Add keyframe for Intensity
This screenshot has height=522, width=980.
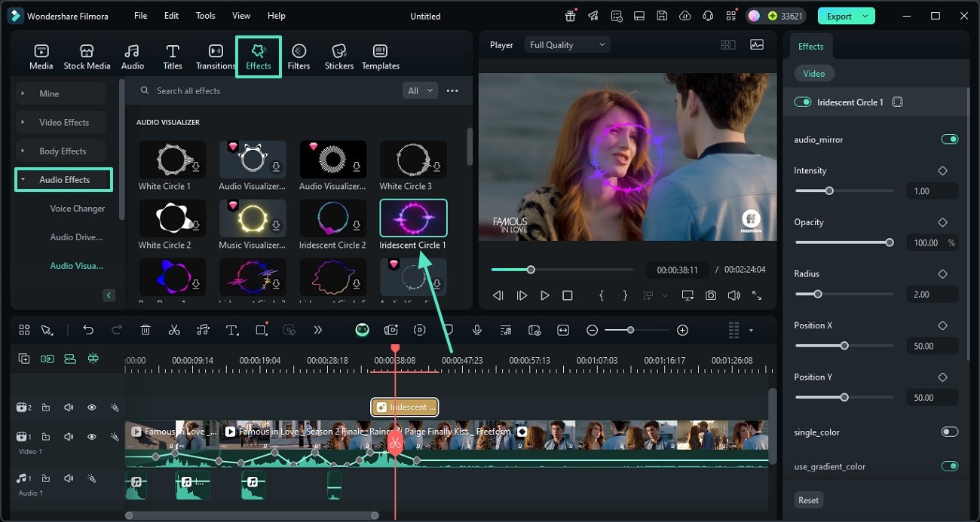[942, 171]
